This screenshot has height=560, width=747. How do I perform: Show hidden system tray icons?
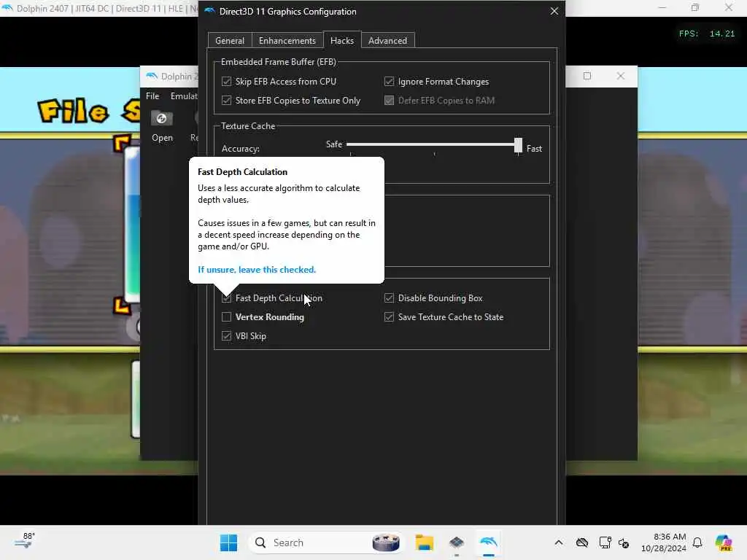[x=559, y=542]
